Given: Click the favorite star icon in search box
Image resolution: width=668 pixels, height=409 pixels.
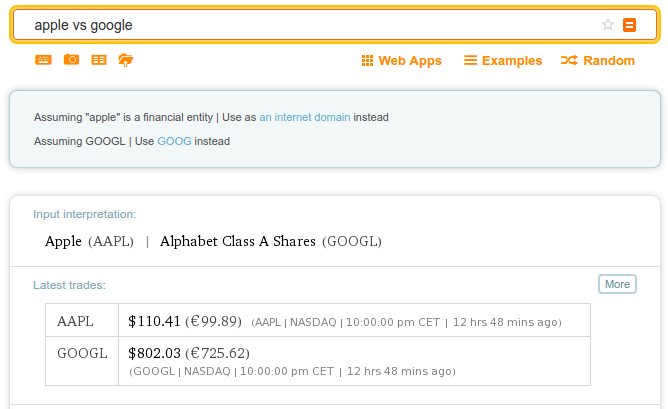Looking at the screenshot, I should [x=608, y=25].
